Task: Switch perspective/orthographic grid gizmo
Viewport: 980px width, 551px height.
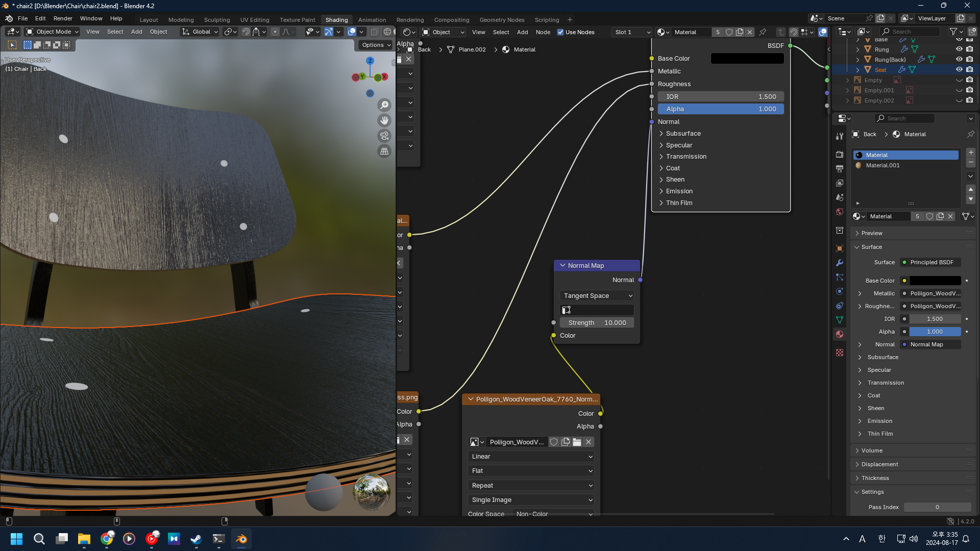Action: 384,151
